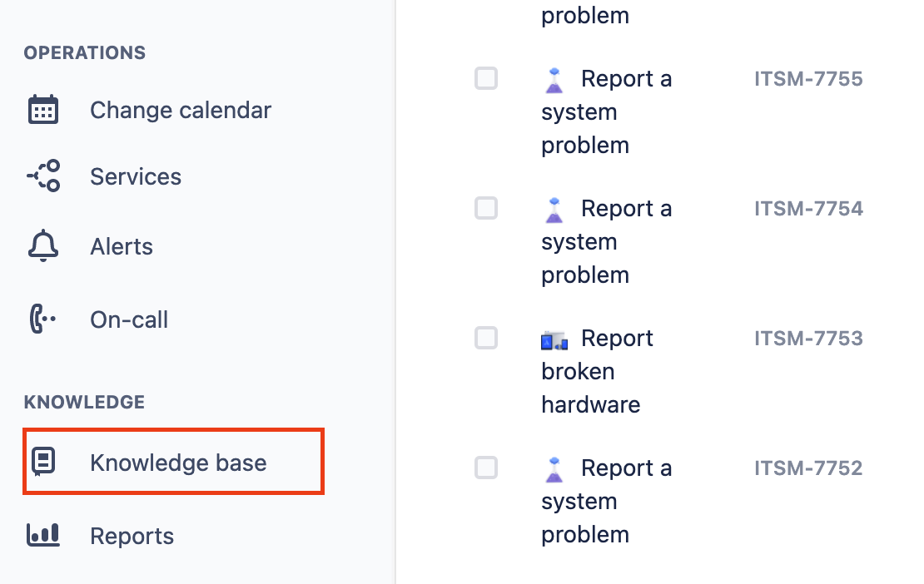Select the Reports bar chart icon

click(42, 535)
